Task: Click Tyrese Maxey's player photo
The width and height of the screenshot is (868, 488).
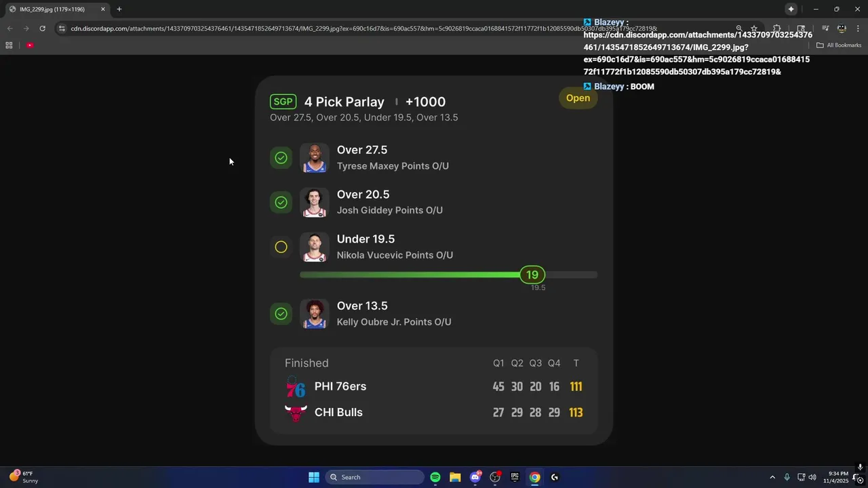Action: tap(315, 158)
